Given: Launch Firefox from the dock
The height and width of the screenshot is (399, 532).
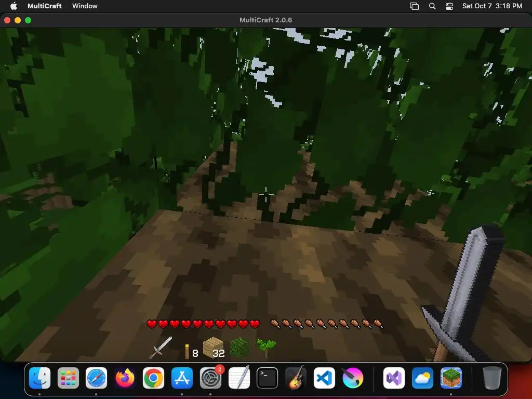Looking at the screenshot, I should (x=125, y=378).
